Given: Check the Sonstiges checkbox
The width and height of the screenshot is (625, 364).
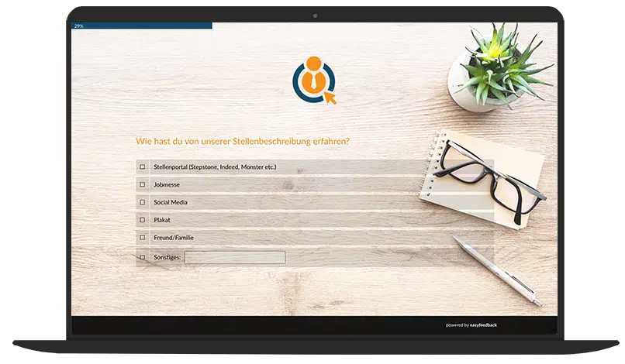Looking at the screenshot, I should [142, 256].
